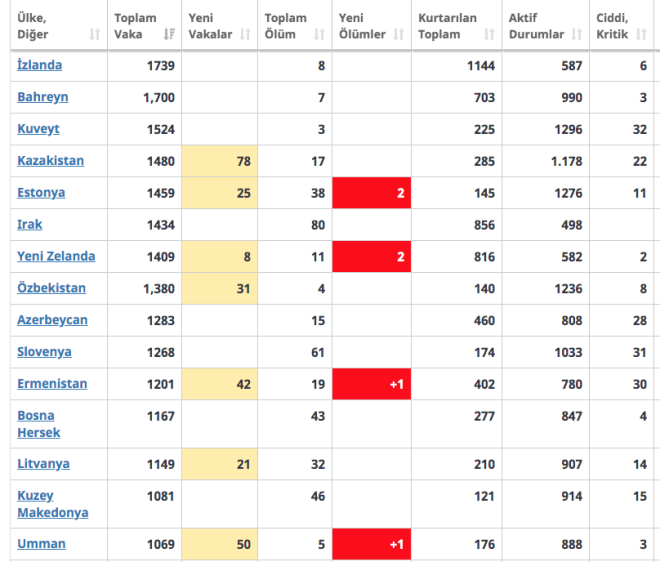
Task: Open the Özbekistan country link
Action: [x=51, y=288]
